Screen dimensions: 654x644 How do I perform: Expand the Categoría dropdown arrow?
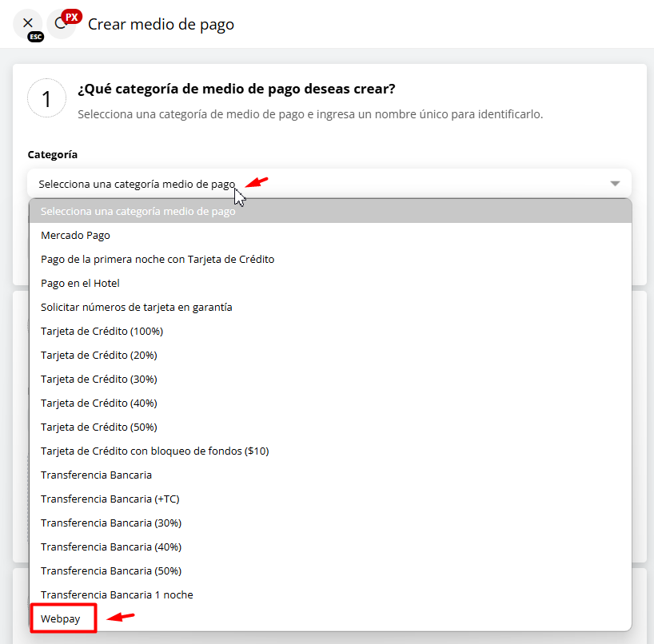(x=614, y=184)
